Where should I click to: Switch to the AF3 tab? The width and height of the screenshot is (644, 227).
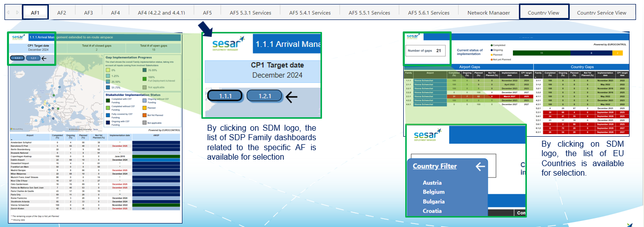click(x=89, y=12)
